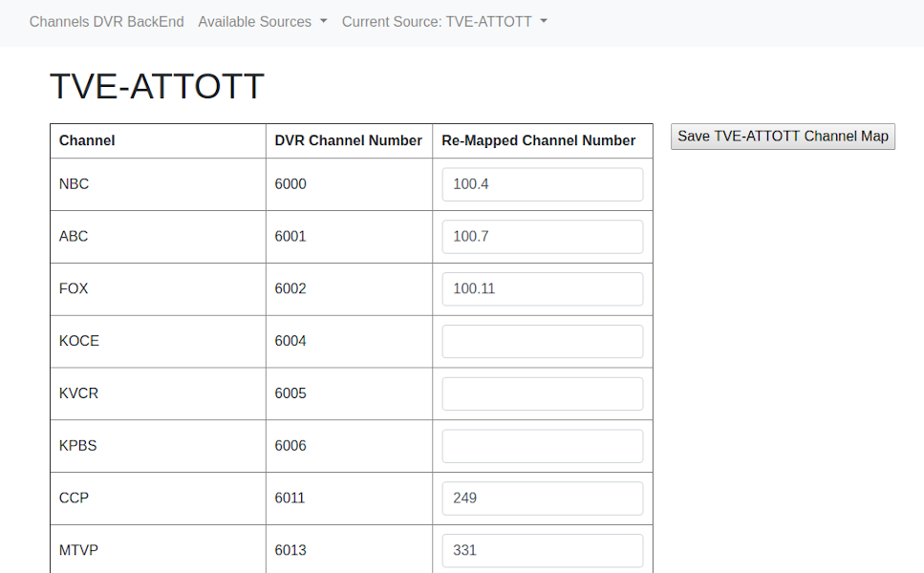Click the NBC re-mapped channel number field
This screenshot has width=924, height=573.
pos(542,184)
